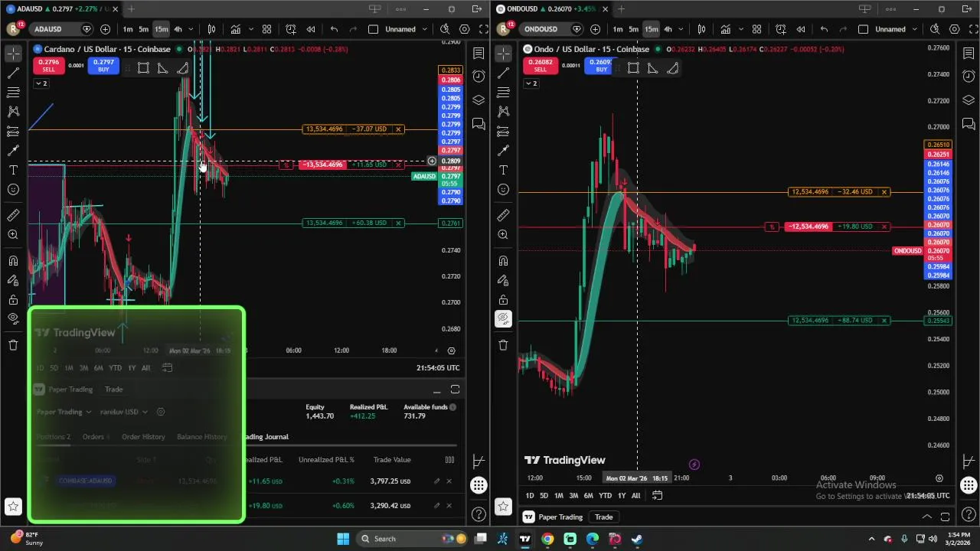This screenshot has height=551, width=980.
Task: Click the BUY 0.2797 button on ADAUSD
Action: tap(103, 66)
